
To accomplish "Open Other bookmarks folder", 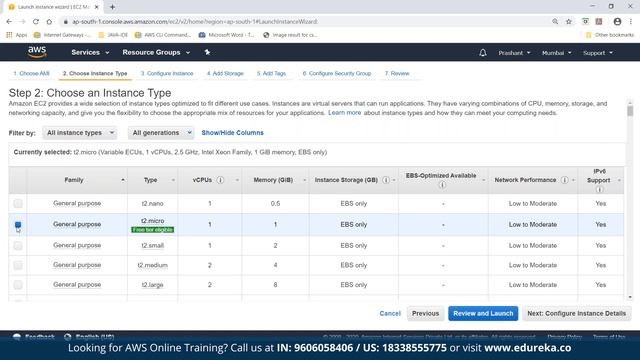I will [x=609, y=35].
